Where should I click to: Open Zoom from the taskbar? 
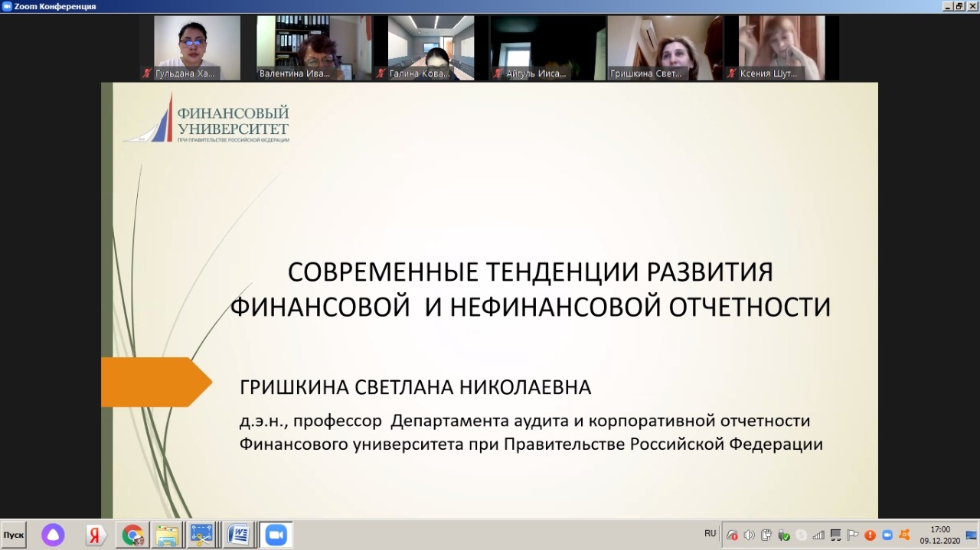(276, 535)
